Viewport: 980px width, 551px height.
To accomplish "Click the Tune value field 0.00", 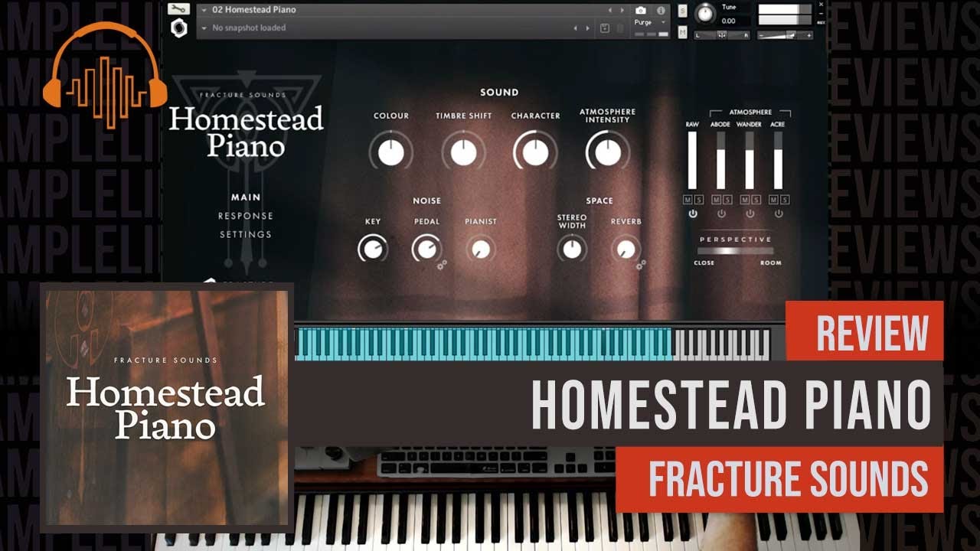I will coord(728,21).
